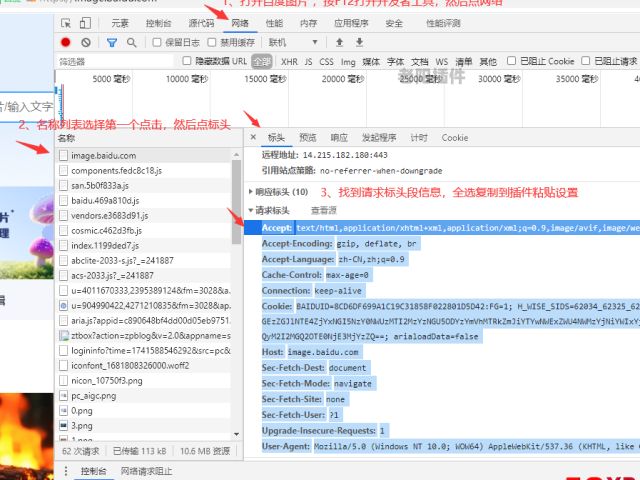Check the 已阻止 Cookie checkbox
This screenshot has width=640, height=480.
pyautogui.click(x=511, y=61)
